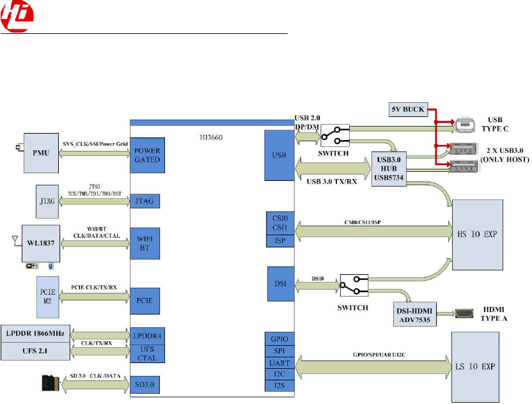Click the microSD card icon

pyautogui.click(x=51, y=384)
